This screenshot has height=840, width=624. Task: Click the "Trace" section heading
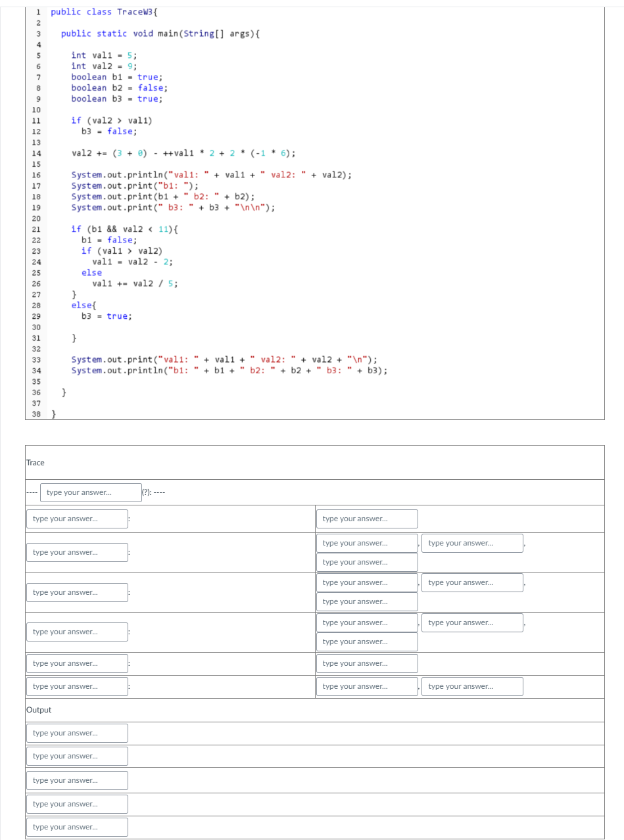(x=36, y=463)
